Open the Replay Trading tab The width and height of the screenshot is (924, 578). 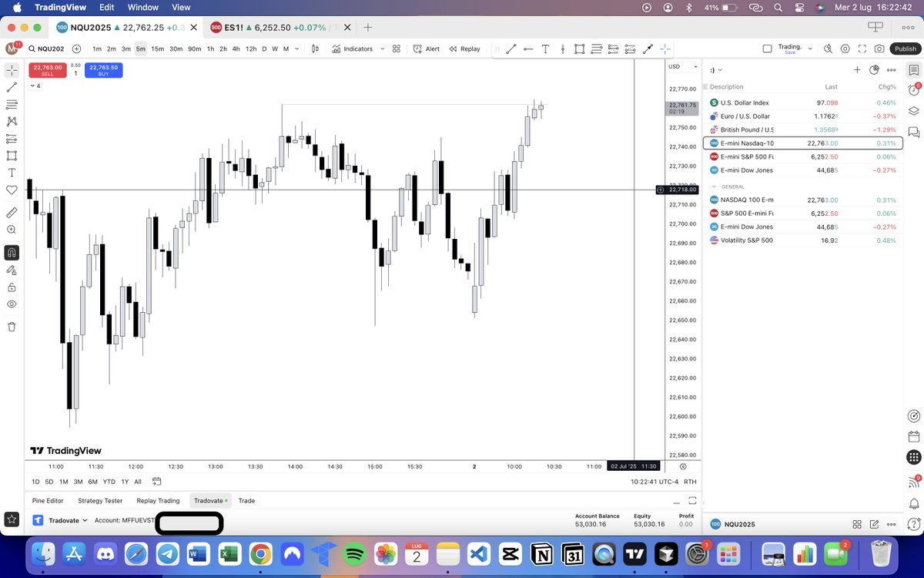pyautogui.click(x=158, y=501)
